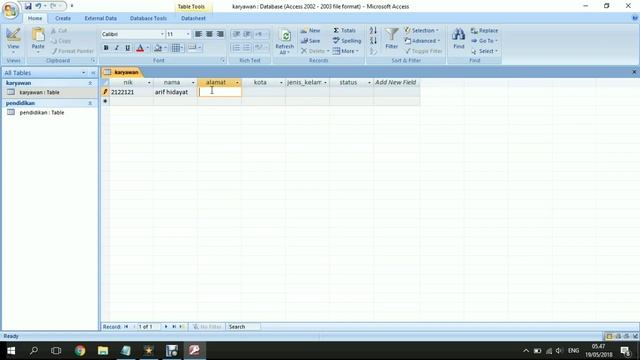Open Windows taskbar search
Screen dimensions: 640x360
click(x=34, y=351)
